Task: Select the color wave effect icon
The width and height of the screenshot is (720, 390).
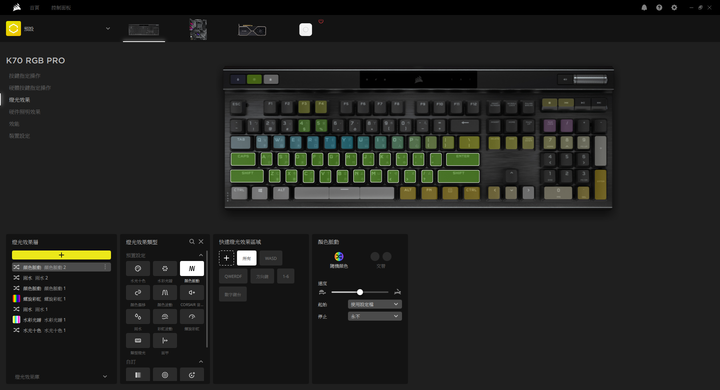Action: coord(165,292)
